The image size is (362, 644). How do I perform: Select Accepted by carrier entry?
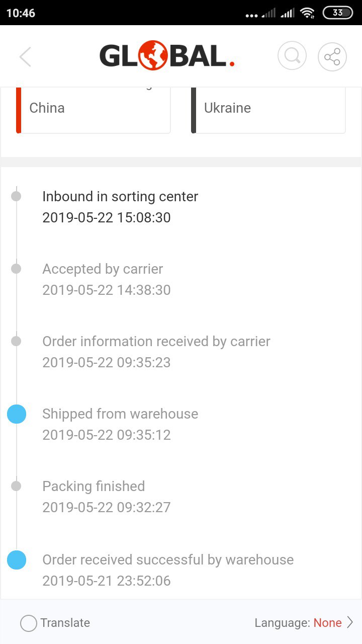click(107, 279)
